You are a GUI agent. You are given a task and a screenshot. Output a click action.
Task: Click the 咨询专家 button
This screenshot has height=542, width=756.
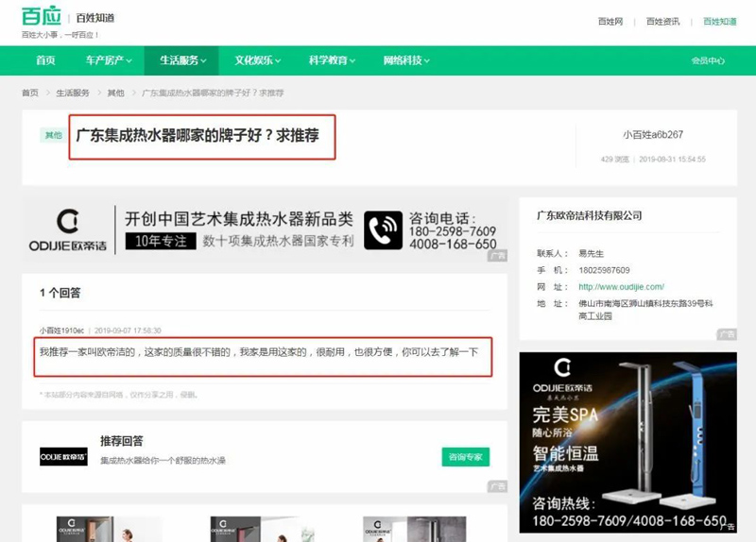click(465, 457)
